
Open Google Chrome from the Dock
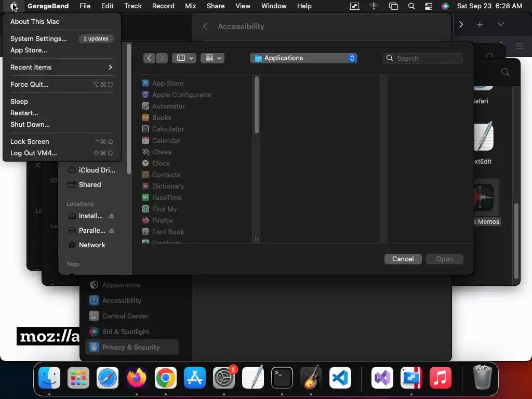point(166,378)
